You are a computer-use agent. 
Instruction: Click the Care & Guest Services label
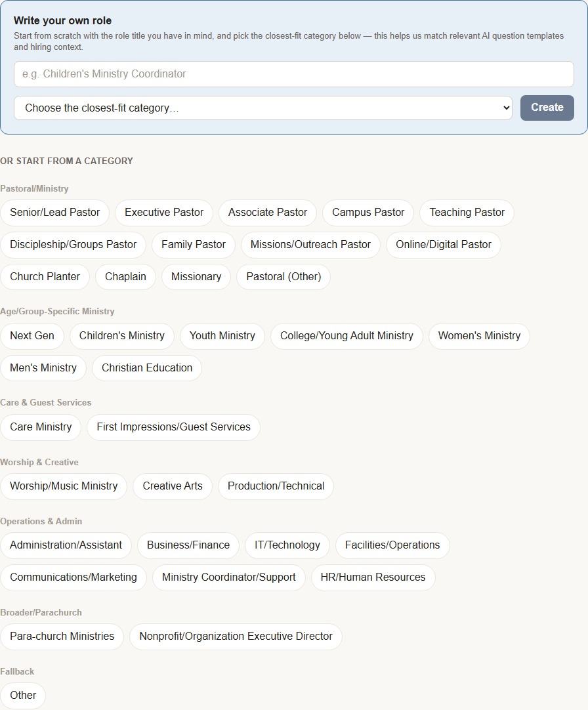(46, 402)
